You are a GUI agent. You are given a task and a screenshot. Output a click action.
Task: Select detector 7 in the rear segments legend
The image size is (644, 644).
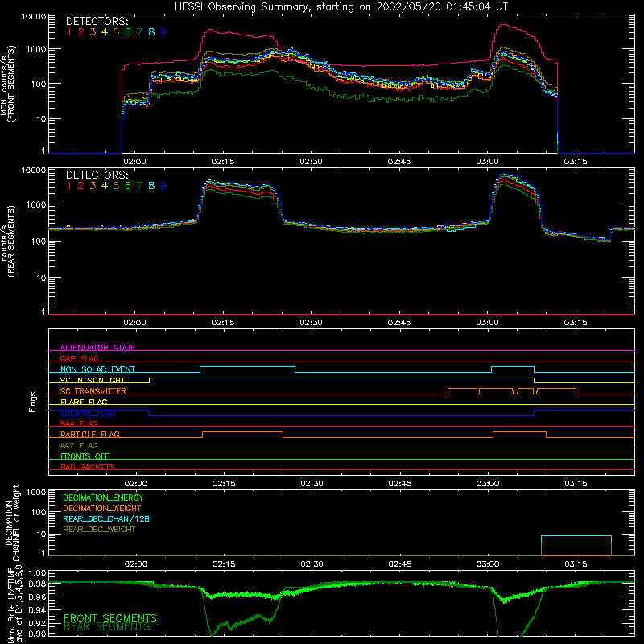click(x=139, y=186)
